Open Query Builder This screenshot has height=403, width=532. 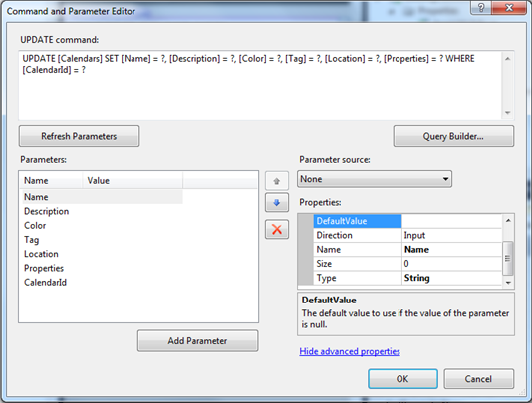coord(453,136)
